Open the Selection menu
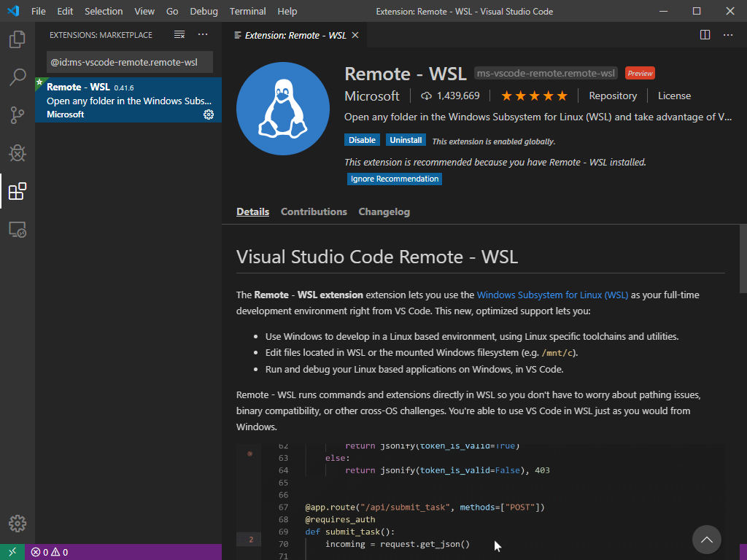This screenshot has height=560, width=747. [104, 11]
